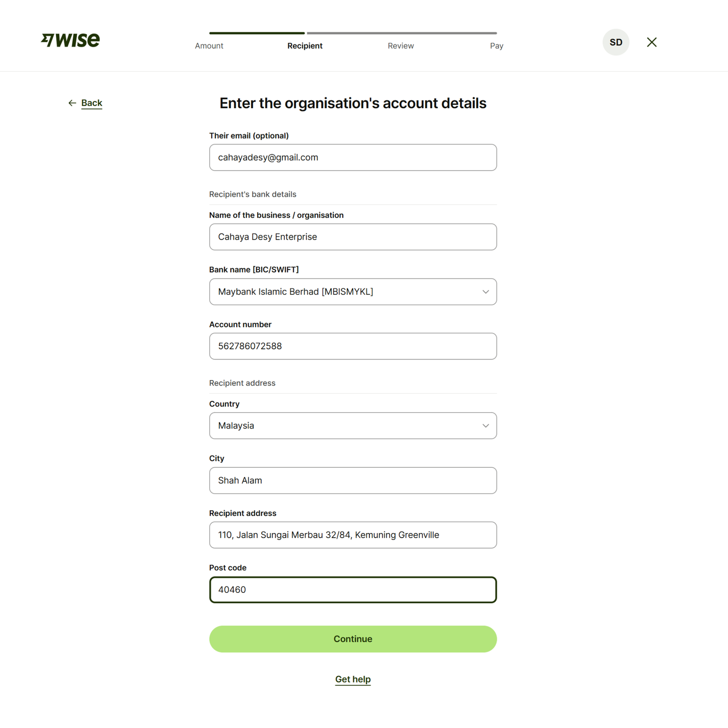Expand the Bank name dropdown chevron
Image resolution: width=728 pixels, height=728 pixels.
(485, 292)
